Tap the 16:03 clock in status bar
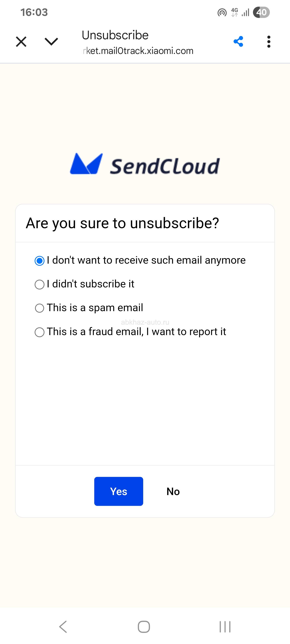 tap(34, 12)
